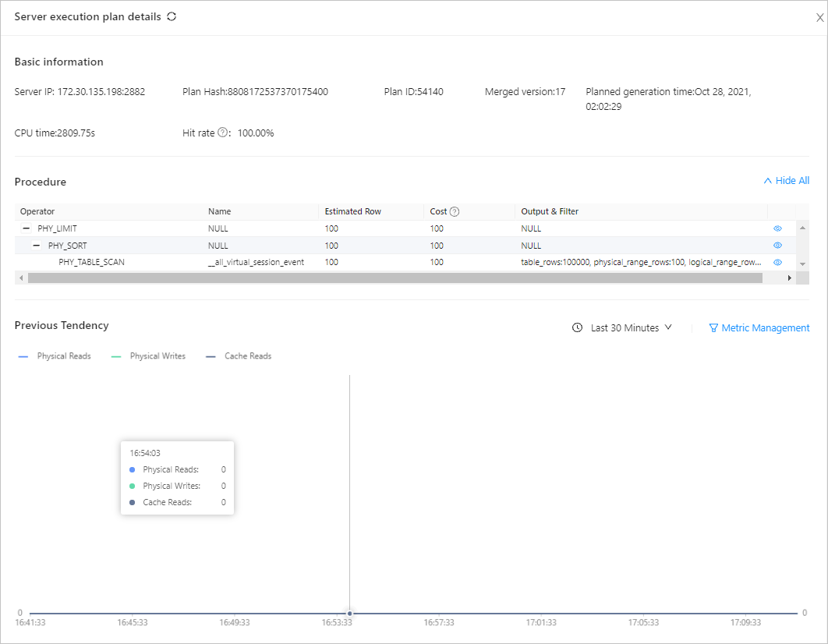Screen dimensions: 828x644
Task: View PHY_TABLE_SCAN row details via eye icon
Action: tap(777, 262)
